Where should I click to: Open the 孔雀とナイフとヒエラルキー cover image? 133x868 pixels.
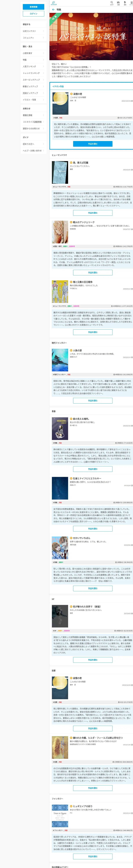tap(60, 488)
